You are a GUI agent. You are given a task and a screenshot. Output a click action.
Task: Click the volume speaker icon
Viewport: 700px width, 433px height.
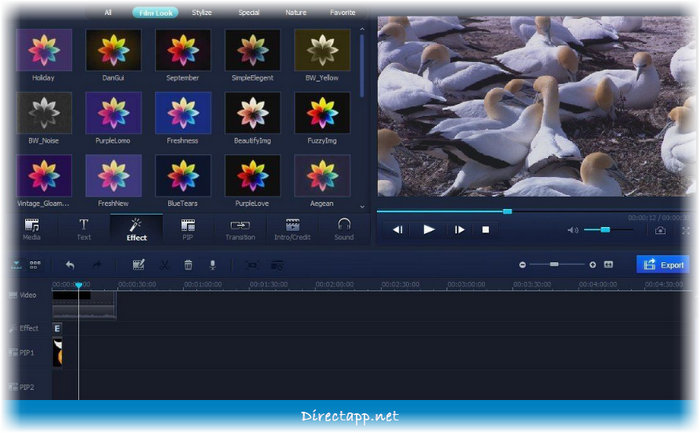[x=573, y=230]
